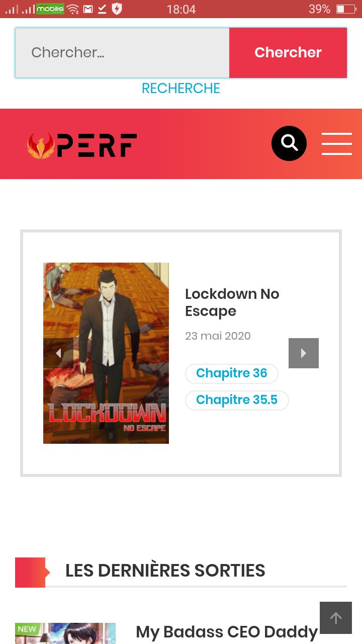This screenshot has width=362, height=644.
Task: Open the hamburger menu
Action: point(337,144)
